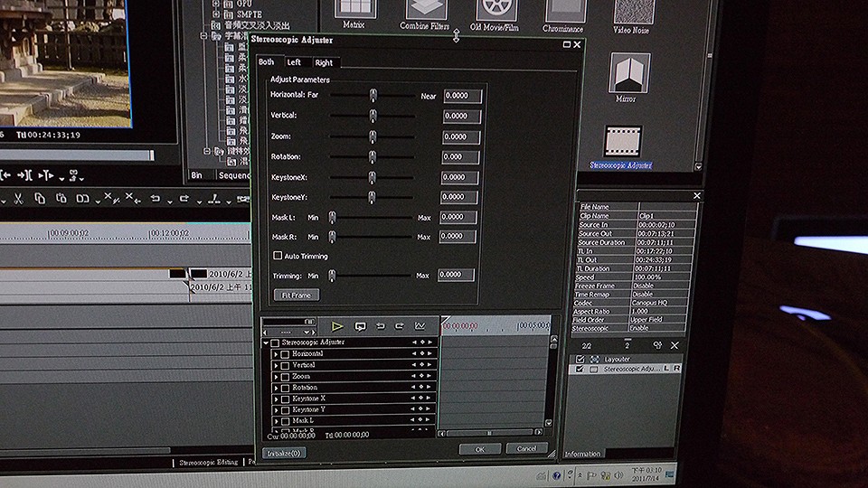This screenshot has width=868, height=488.
Task: Select the Old Movie/Film effect icon
Action: point(496,9)
